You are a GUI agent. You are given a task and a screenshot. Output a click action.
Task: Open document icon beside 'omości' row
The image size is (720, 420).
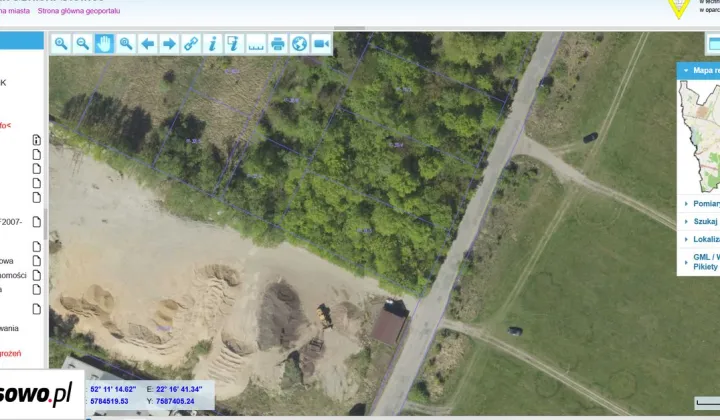tap(37, 275)
